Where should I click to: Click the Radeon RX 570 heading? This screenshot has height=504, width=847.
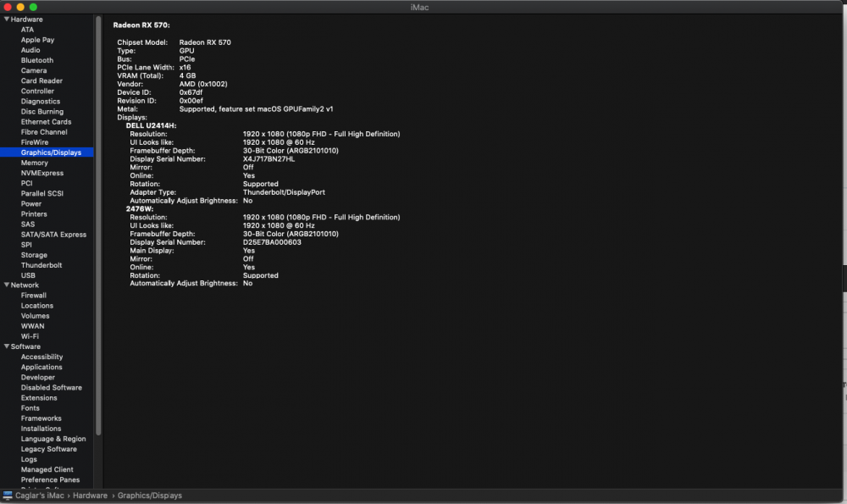(x=141, y=25)
